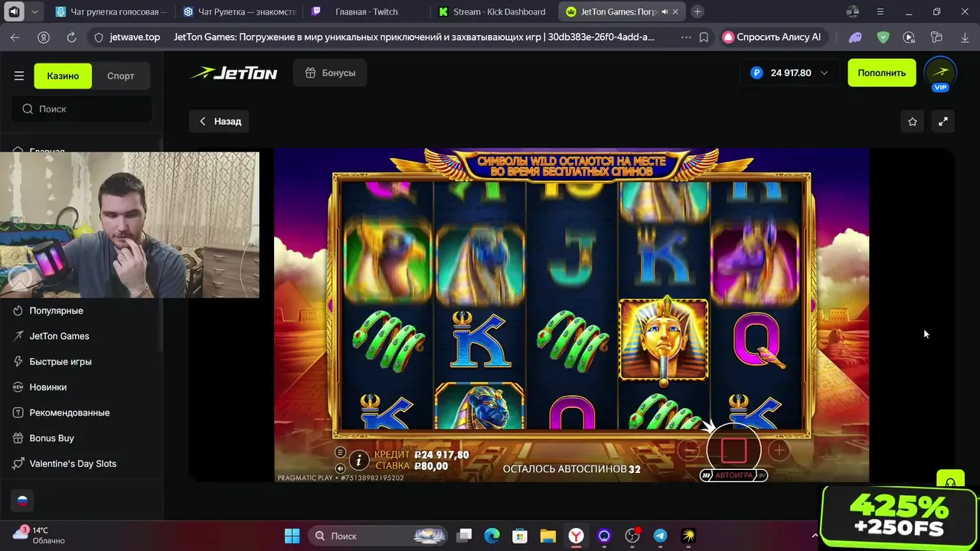Click the Быстрые игры rocket icon
980x551 pixels.
(18, 361)
